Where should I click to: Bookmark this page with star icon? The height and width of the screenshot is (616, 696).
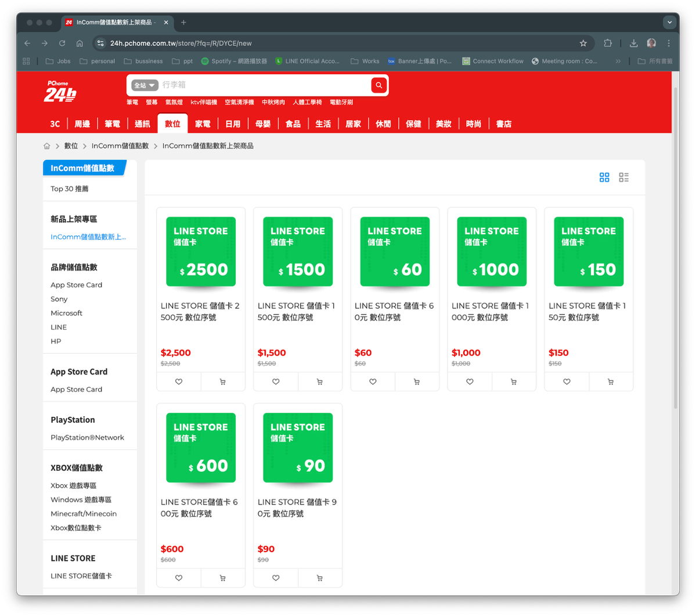583,43
